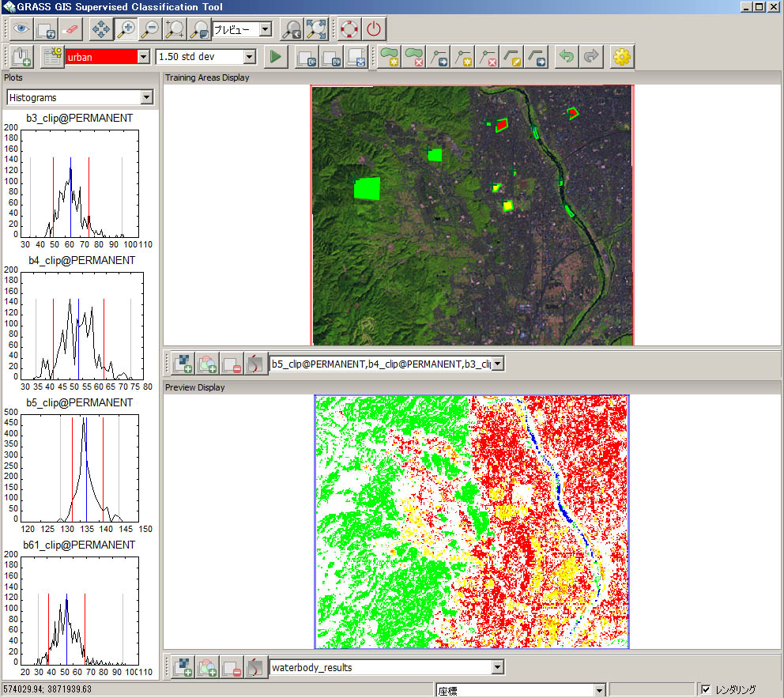Click zoom to computational region icon
784x698 pixels.
199,29
